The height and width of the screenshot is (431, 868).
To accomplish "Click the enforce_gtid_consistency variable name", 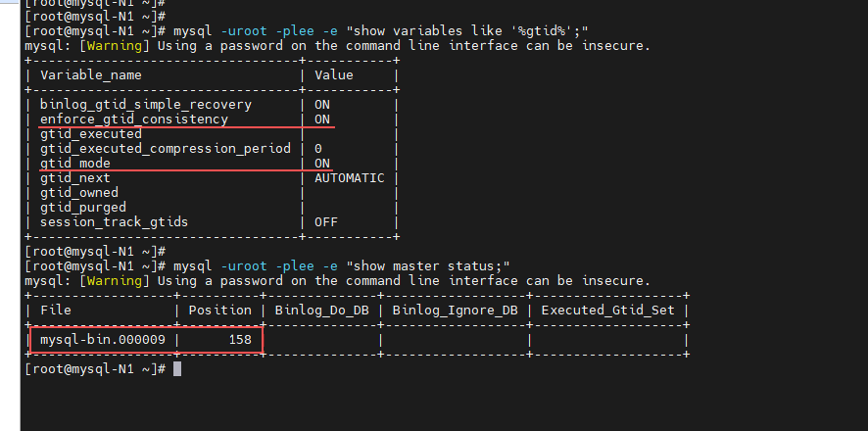I will 134,120.
